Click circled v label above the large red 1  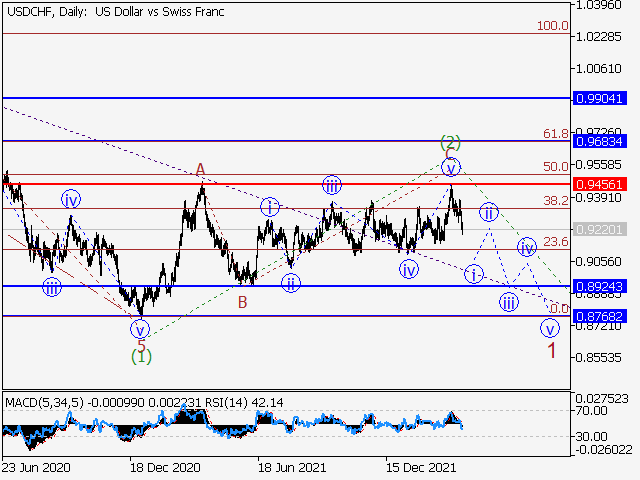coord(550,328)
